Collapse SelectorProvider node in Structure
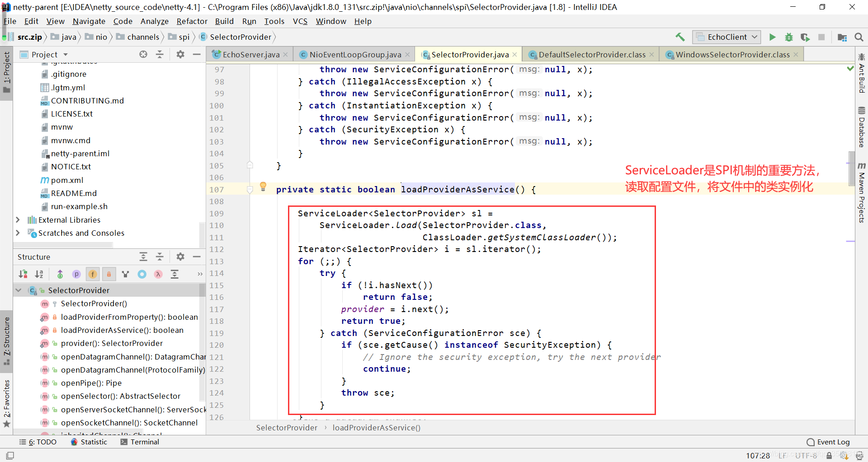Viewport: 868px width, 462px height. tap(19, 290)
